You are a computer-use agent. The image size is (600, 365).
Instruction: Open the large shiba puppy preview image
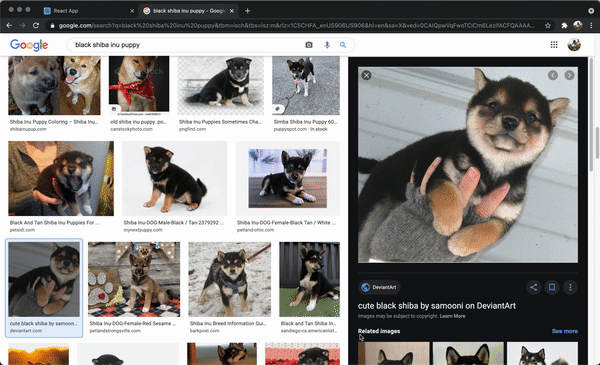pos(468,165)
